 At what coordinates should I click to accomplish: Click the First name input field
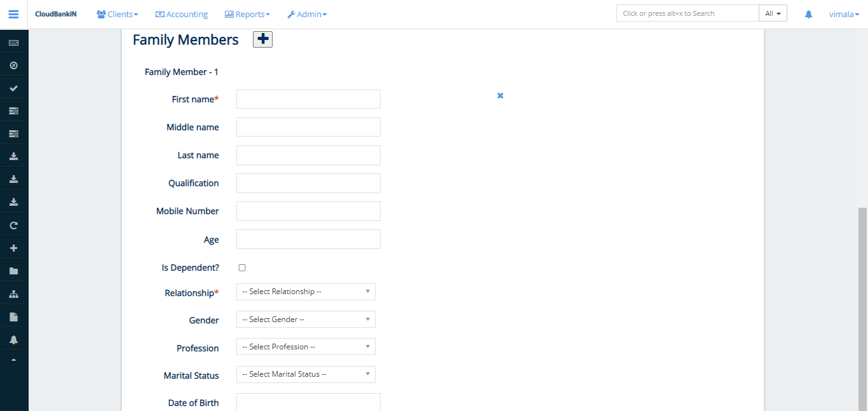coord(308,99)
